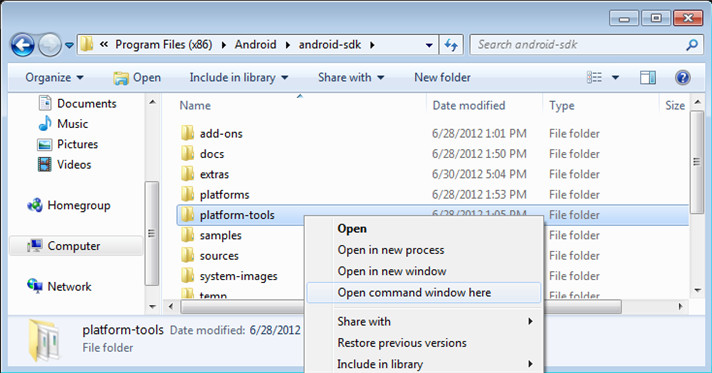
Task: Toggle the preview pane icon
Action: [648, 78]
